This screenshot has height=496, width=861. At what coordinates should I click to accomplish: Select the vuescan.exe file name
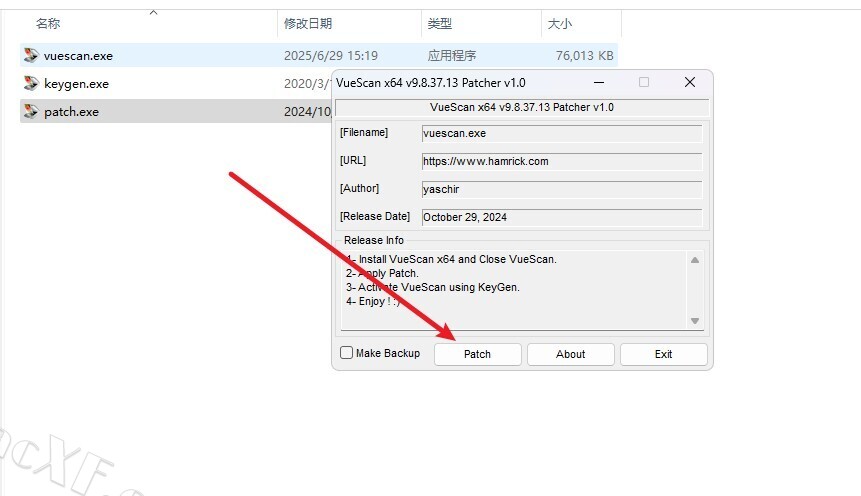tap(79, 56)
